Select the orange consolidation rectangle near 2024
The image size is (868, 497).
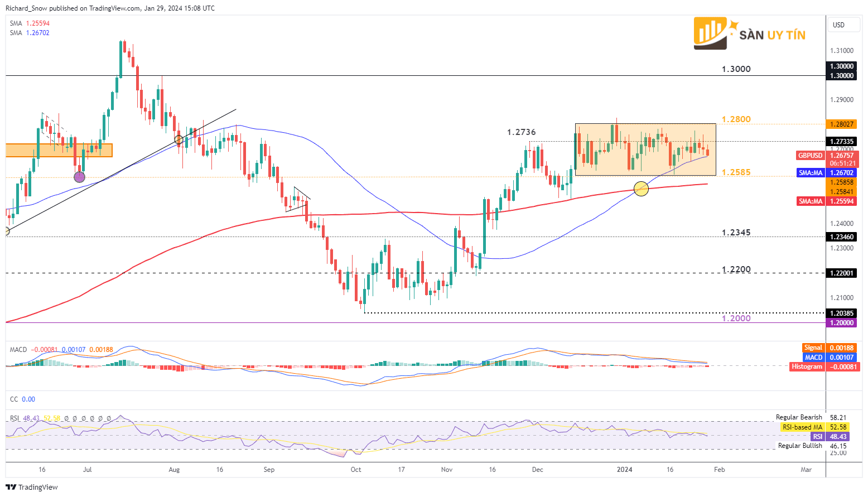coord(645,149)
